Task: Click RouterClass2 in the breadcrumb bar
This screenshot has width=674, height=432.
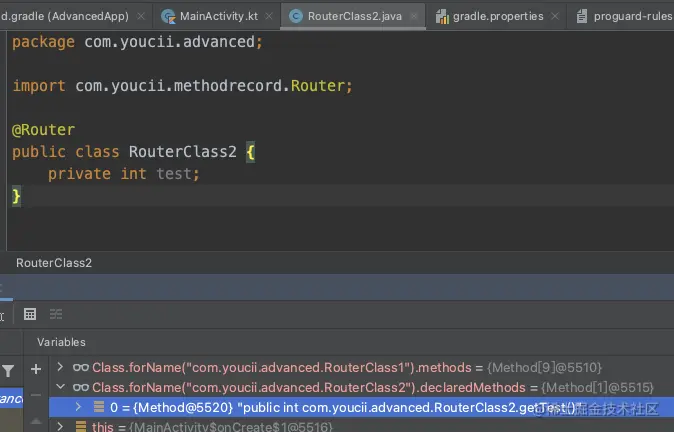Action: [54, 263]
